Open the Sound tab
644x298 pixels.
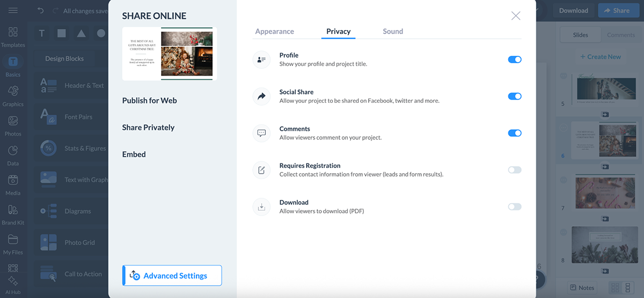pyautogui.click(x=393, y=32)
